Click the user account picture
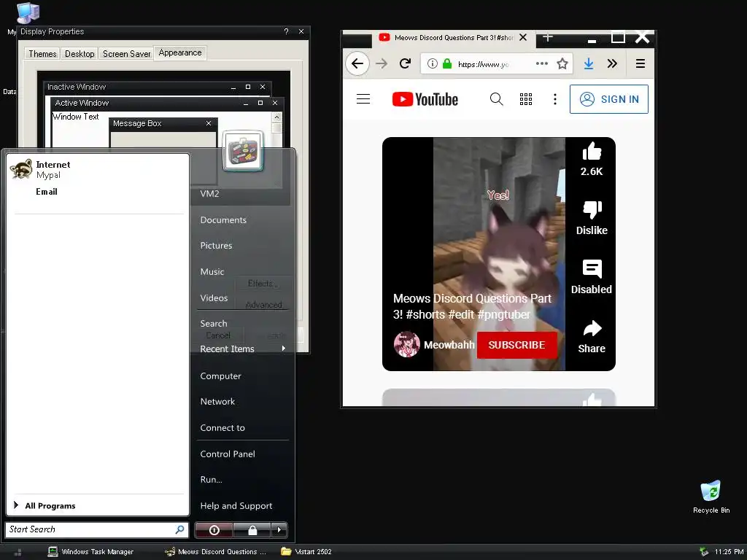 point(243,151)
